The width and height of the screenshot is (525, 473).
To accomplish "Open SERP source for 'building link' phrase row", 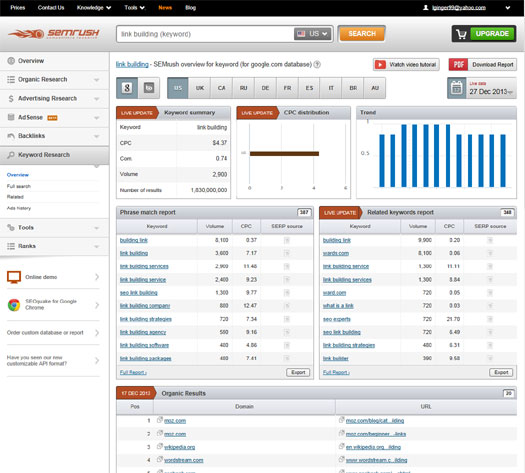I will (287, 240).
